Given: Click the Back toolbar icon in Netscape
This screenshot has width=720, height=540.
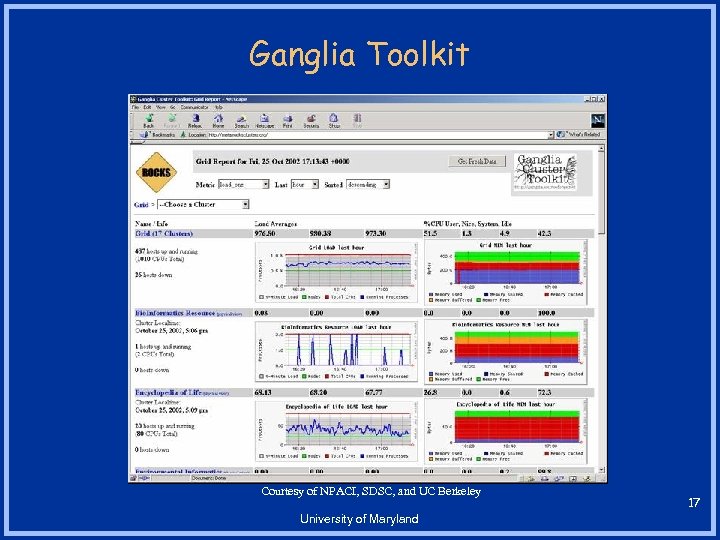Looking at the screenshot, I should pyautogui.click(x=149, y=121).
